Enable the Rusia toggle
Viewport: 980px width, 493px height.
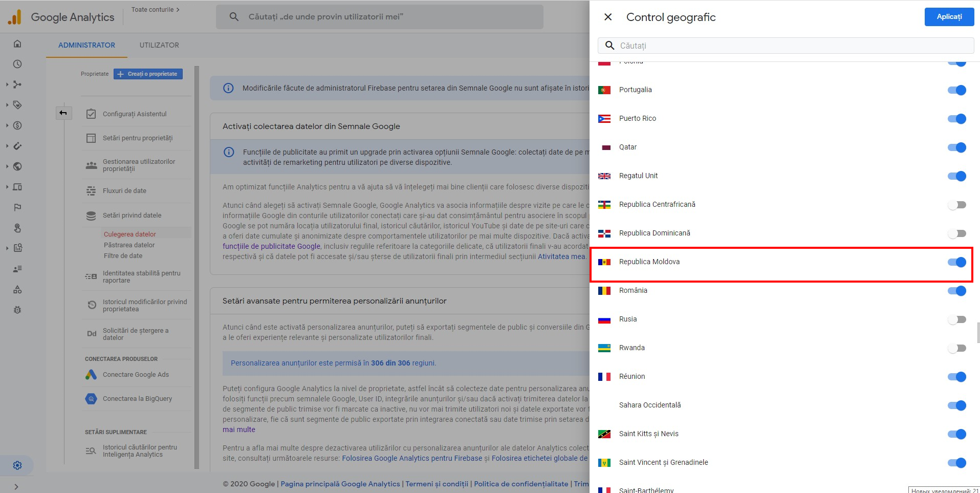click(x=956, y=319)
